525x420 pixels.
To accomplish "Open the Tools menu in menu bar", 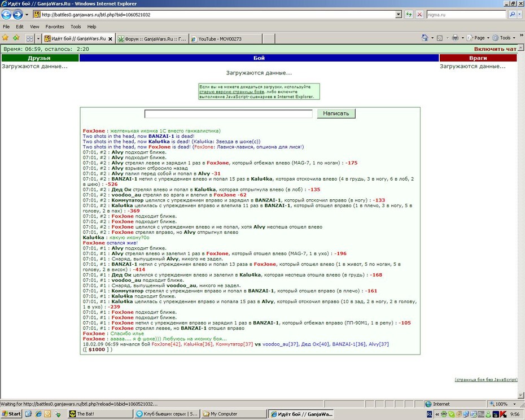I will click(76, 27).
